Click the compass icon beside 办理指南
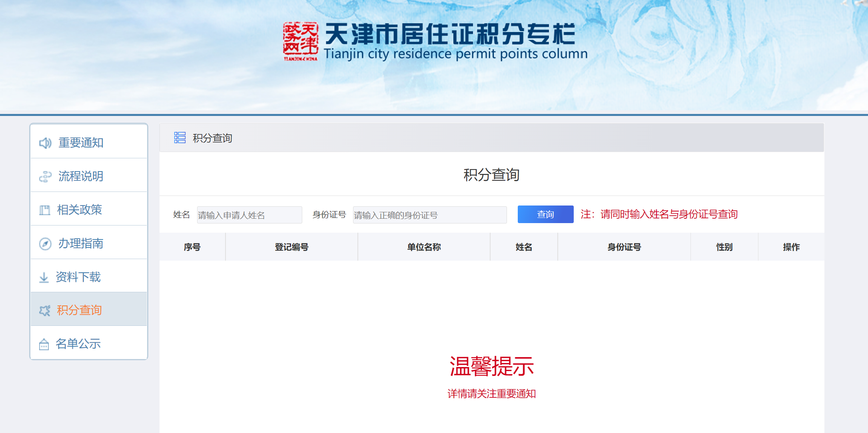 [x=45, y=243]
